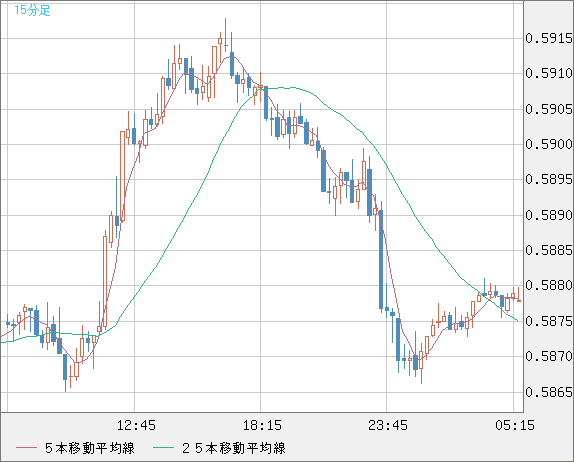574x462 pixels.
Task: Click the 23:45 time axis label
Action: tap(388, 425)
